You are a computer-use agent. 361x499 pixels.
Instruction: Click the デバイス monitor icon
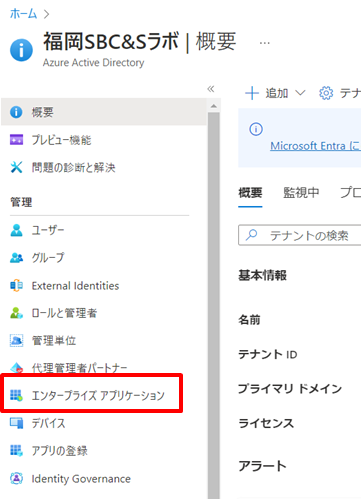click(16, 423)
